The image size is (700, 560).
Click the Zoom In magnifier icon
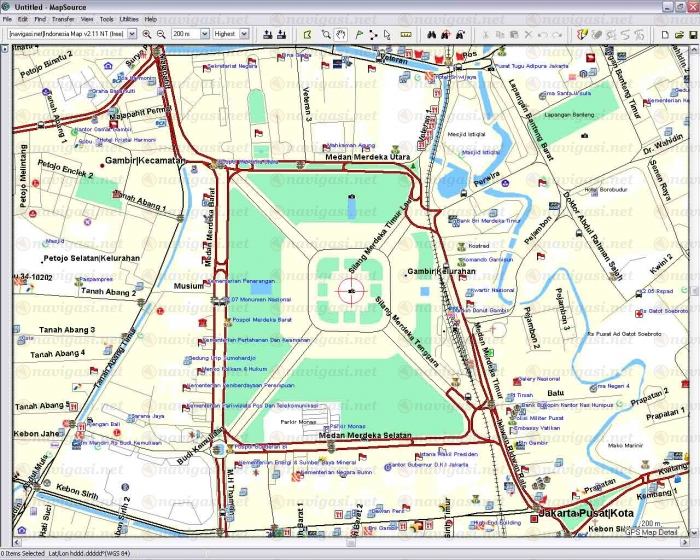click(147, 34)
